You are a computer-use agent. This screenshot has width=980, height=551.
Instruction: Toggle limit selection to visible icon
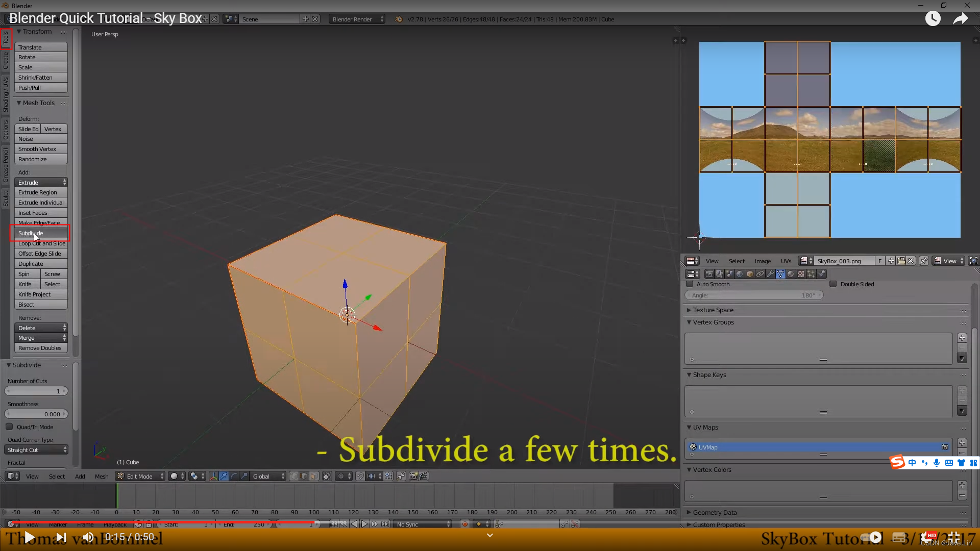click(327, 476)
